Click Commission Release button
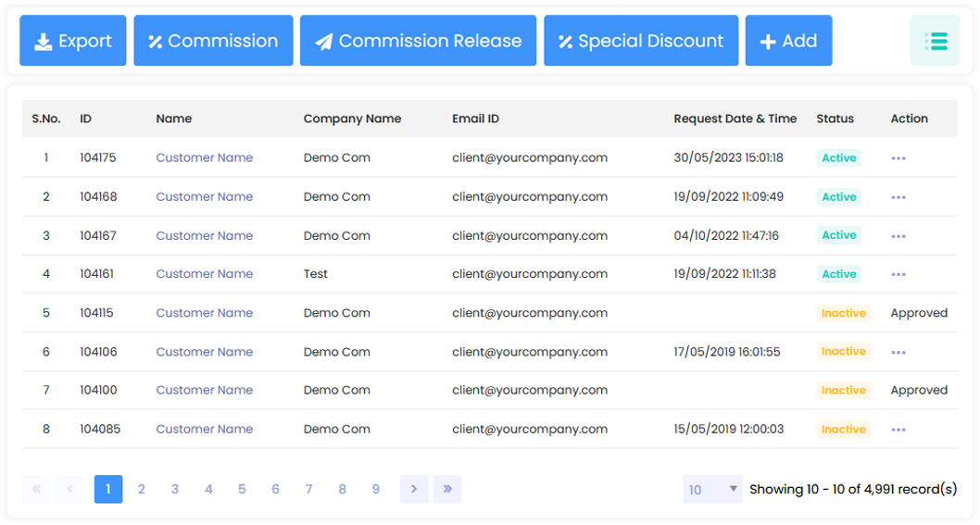Image resolution: width=980 pixels, height=525 pixels. (x=418, y=41)
